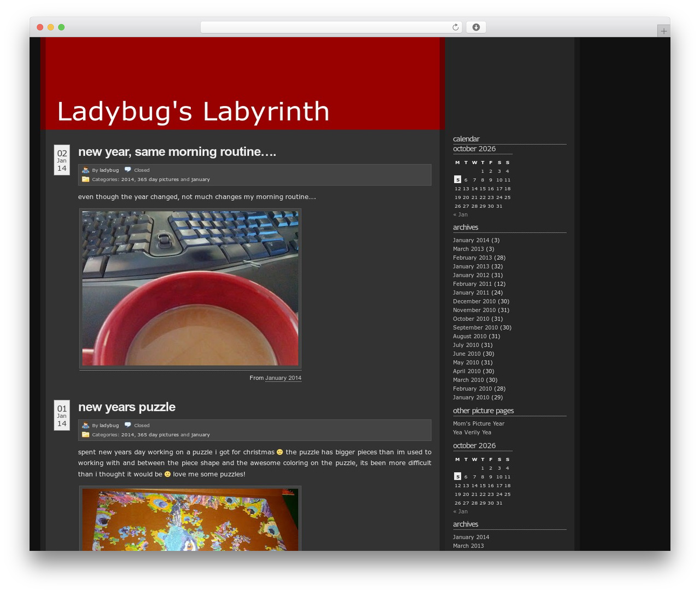Viewport: 700px width, 593px height.
Task: Open archive 'December 2010'
Action: point(474,301)
